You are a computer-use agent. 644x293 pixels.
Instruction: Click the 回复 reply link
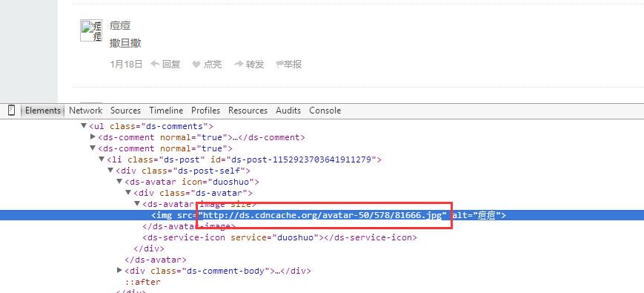(x=171, y=64)
